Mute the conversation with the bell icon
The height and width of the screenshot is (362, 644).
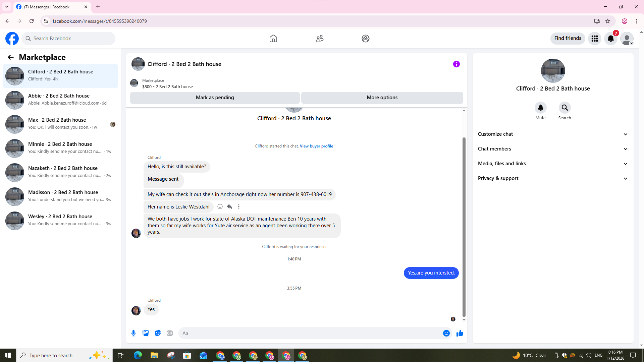(540, 108)
